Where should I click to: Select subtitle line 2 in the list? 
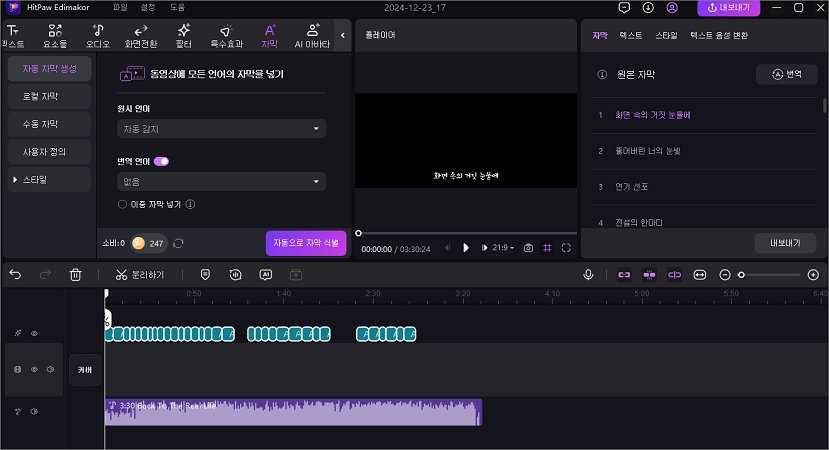704,151
